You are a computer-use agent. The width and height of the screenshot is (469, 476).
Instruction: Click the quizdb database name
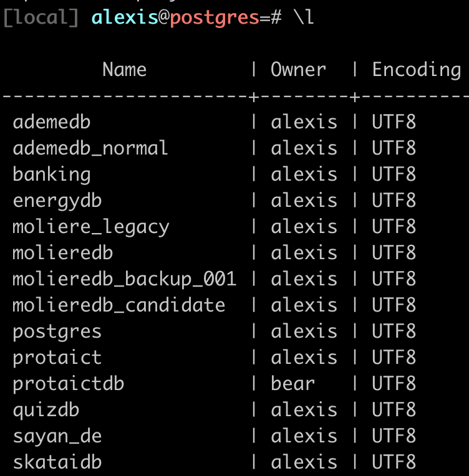tap(46, 410)
